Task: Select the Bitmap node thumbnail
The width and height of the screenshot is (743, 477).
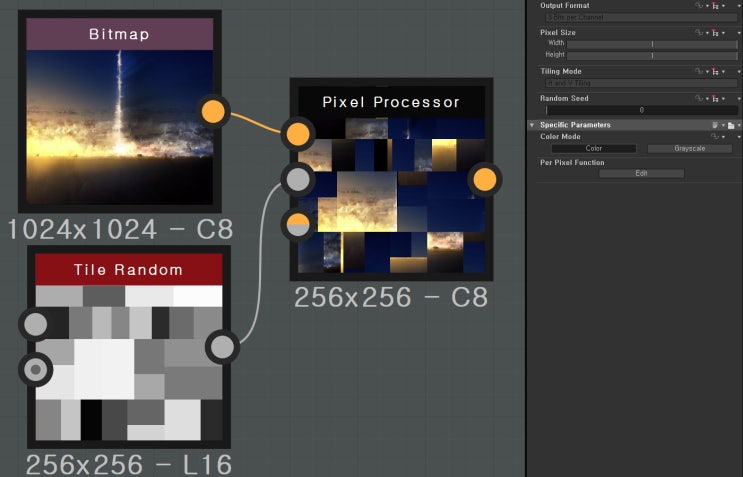Action: coord(119,127)
